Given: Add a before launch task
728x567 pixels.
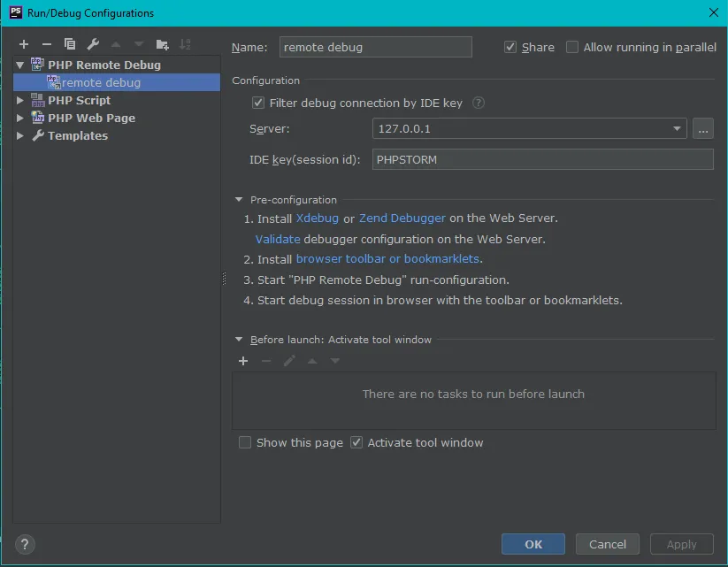Looking at the screenshot, I should pos(243,361).
